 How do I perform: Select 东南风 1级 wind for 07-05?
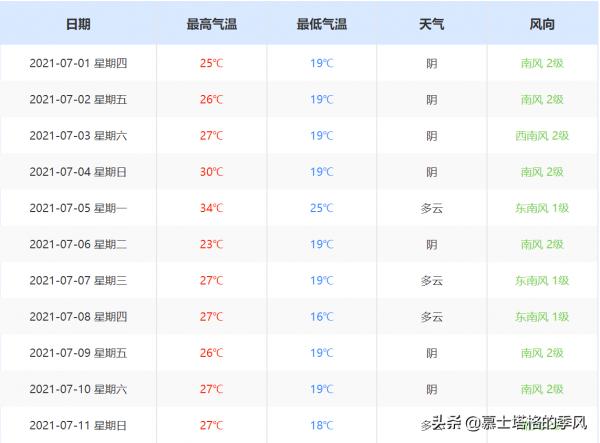point(542,208)
